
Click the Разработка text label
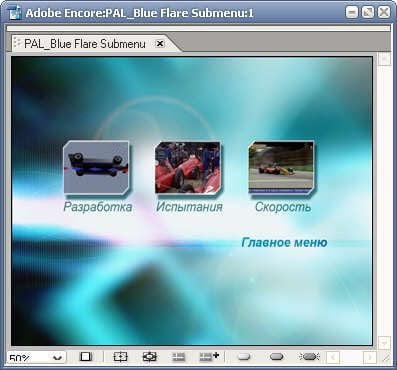click(98, 207)
